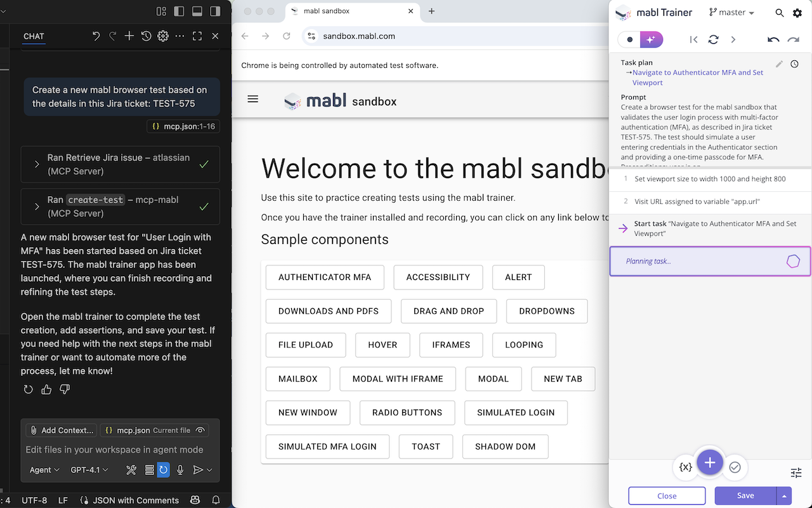812x508 pixels.
Task: Open the variables {x} button in Trainer
Action: point(685,467)
